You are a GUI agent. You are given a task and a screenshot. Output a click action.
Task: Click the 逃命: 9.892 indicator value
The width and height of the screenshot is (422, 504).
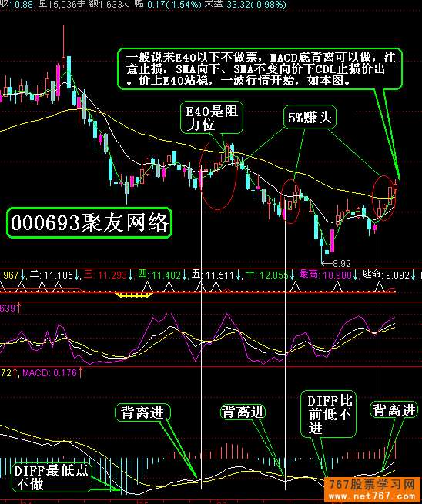[386, 275]
